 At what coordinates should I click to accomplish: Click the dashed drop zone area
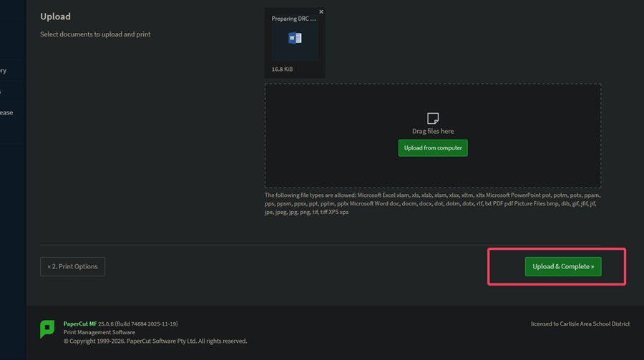[433, 135]
